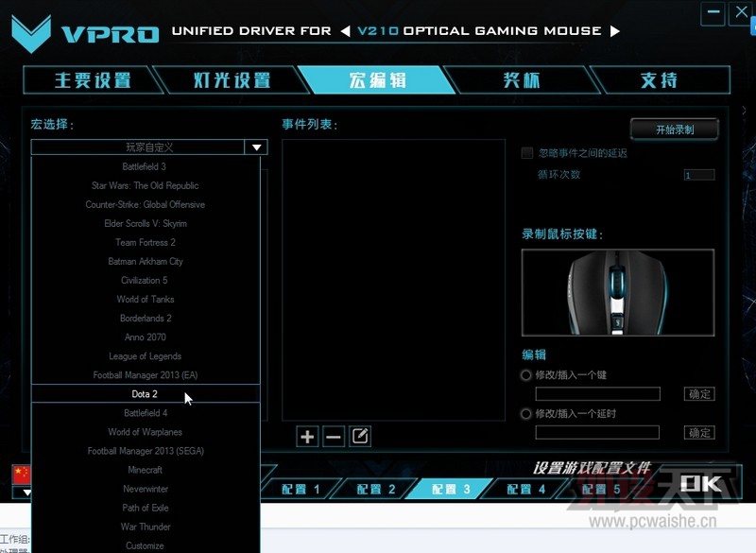The width and height of the screenshot is (756, 553).
Task: Select Battlefield 3 from macro list
Action: 145,166
